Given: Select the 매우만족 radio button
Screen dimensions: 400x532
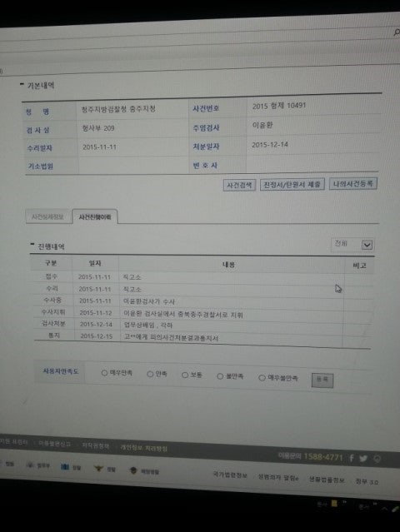Looking at the screenshot, I should click(104, 373).
